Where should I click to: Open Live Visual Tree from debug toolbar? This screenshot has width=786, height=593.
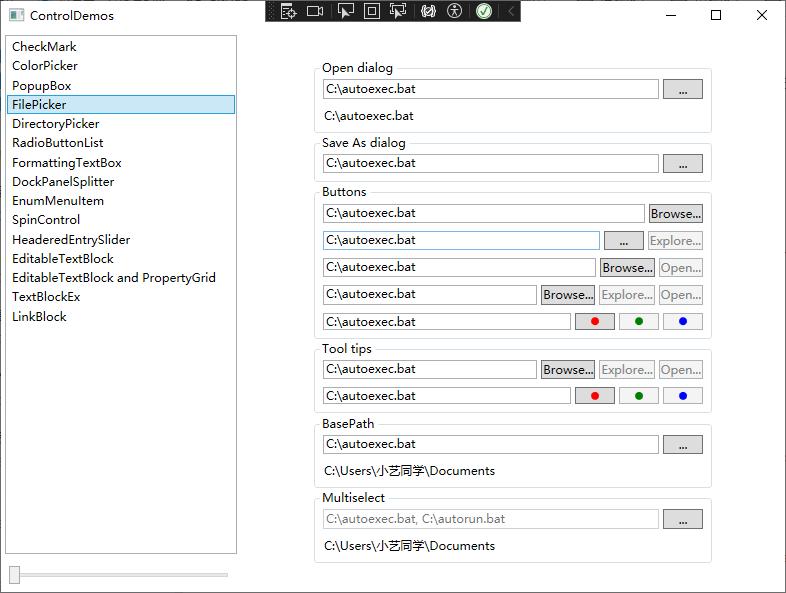click(x=289, y=11)
